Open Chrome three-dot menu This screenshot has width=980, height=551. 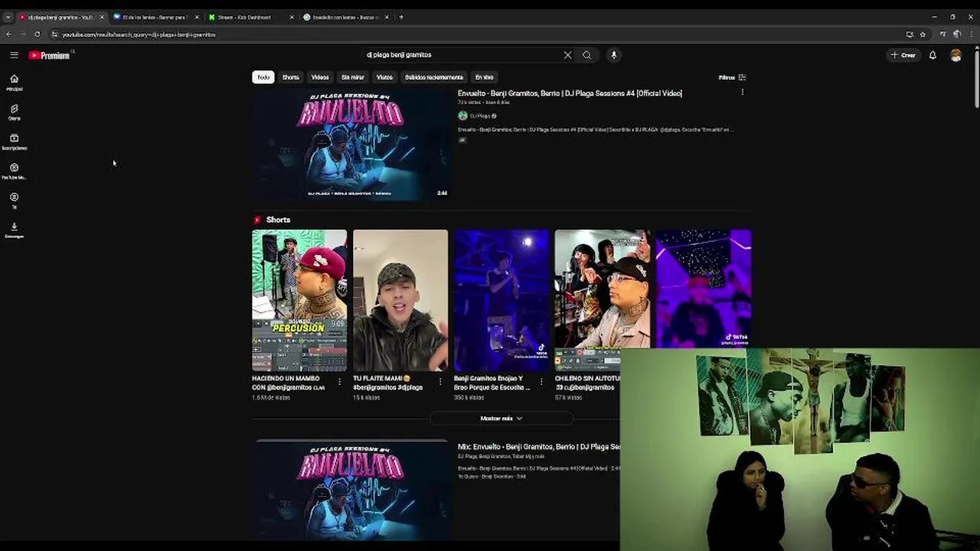click(971, 34)
